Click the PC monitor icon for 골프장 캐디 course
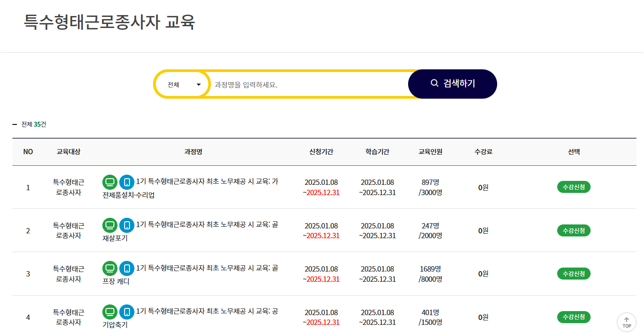The width and height of the screenshot is (644, 336). coord(110,268)
